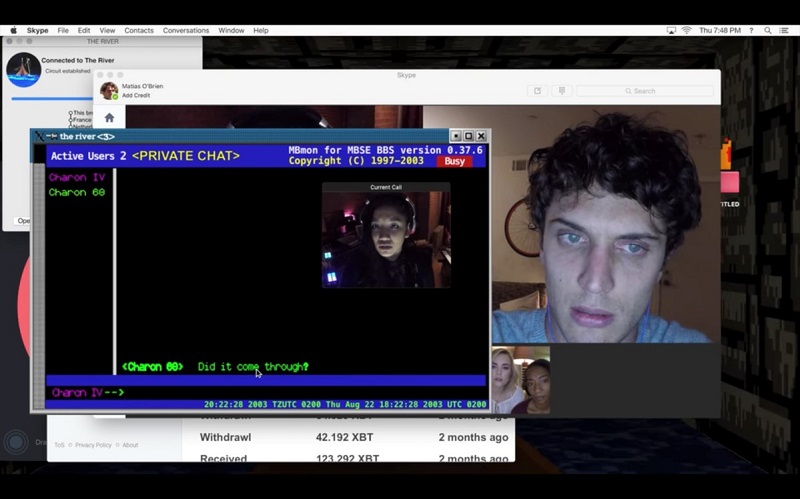Click the 'Active Users 2' text

click(88, 156)
